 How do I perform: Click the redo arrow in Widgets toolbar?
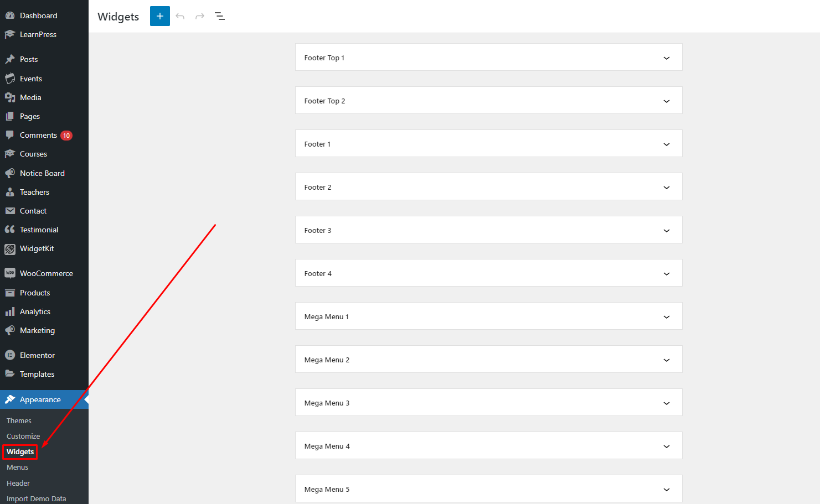point(200,16)
